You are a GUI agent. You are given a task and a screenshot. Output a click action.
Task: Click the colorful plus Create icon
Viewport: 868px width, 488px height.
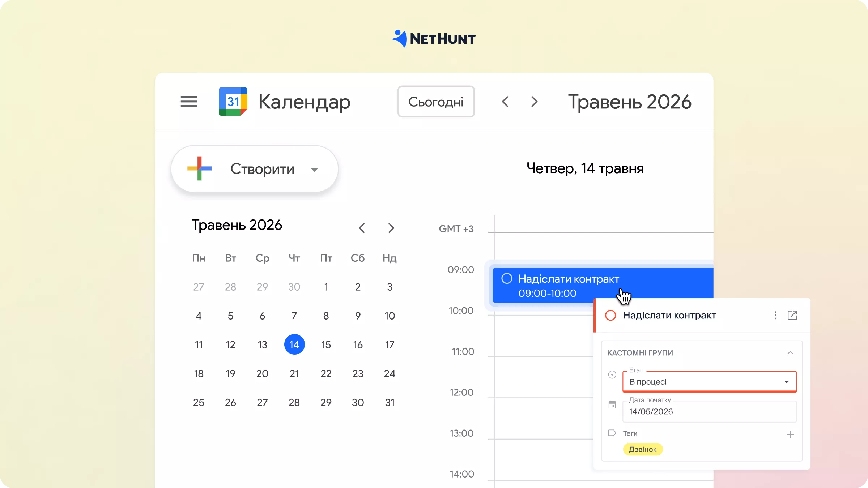[x=199, y=168]
